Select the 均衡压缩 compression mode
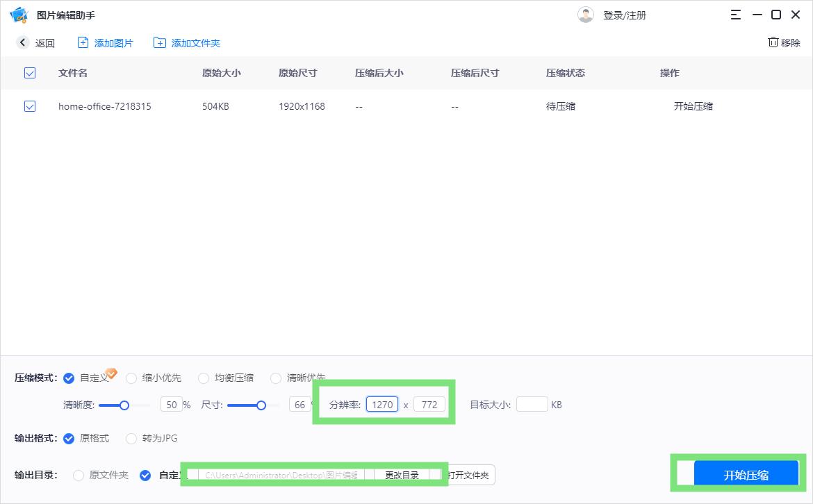This screenshot has width=813, height=504. 204,378
